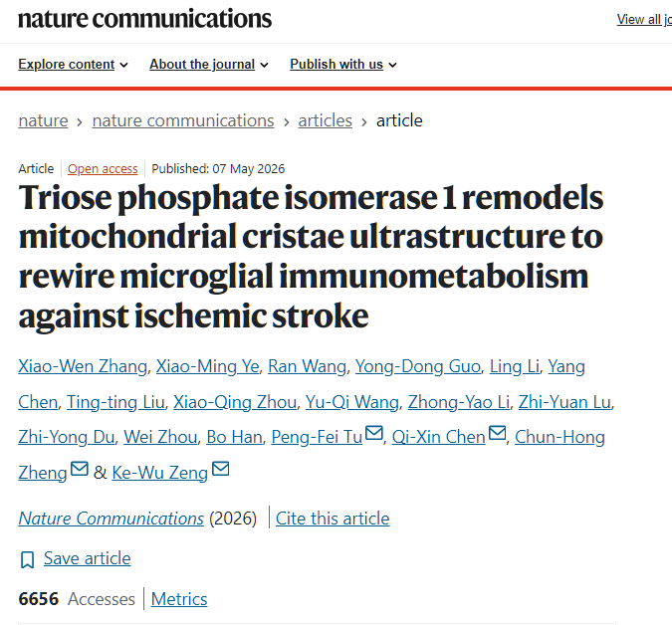Click the email envelope icon beside Ke-Wu Zeng

click(x=221, y=469)
